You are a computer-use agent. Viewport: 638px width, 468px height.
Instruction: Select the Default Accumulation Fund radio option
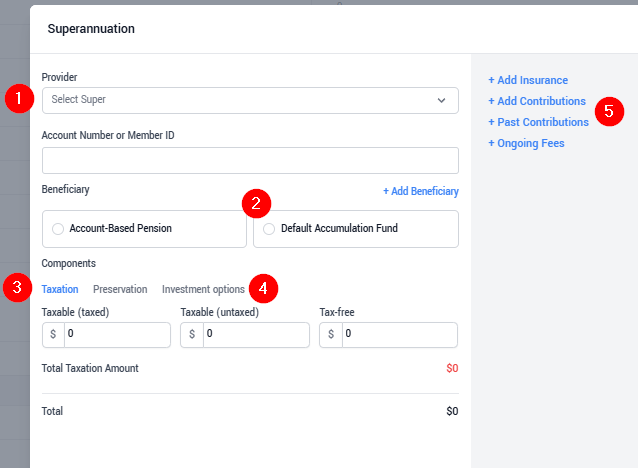click(269, 229)
